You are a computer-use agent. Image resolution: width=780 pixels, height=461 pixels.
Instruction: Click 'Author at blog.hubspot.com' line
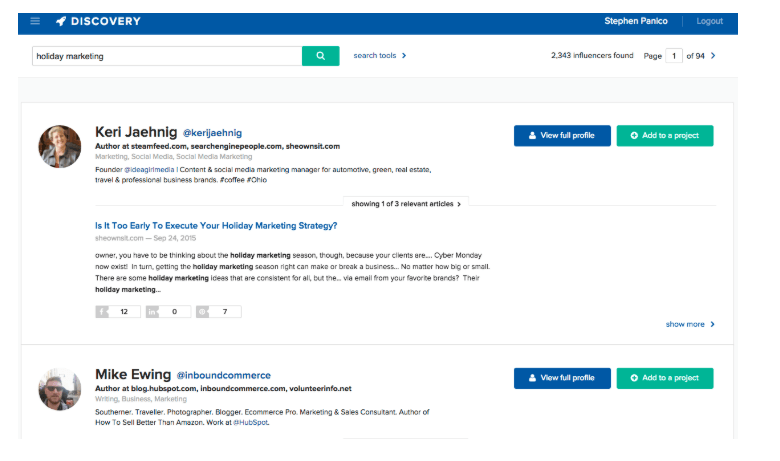[223, 388]
